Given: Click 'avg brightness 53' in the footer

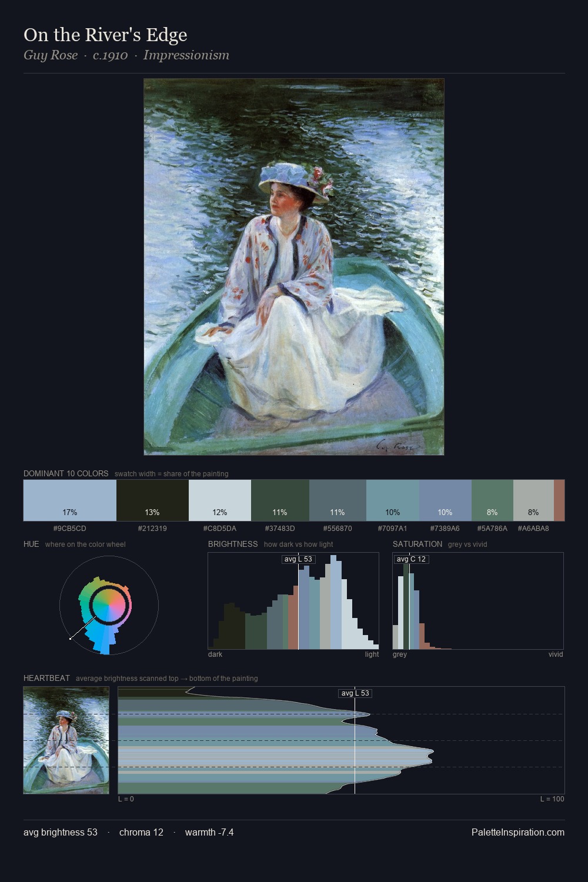Looking at the screenshot, I should [x=61, y=832].
